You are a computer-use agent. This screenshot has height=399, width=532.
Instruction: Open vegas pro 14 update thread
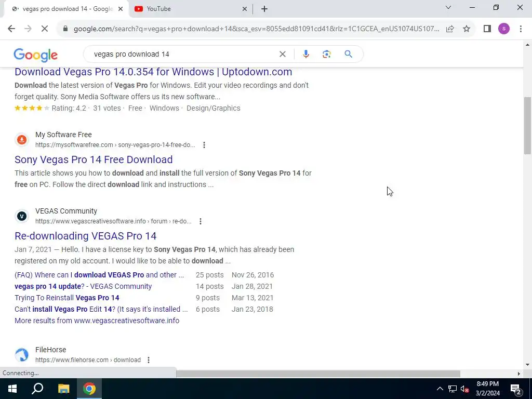pyautogui.click(x=83, y=286)
